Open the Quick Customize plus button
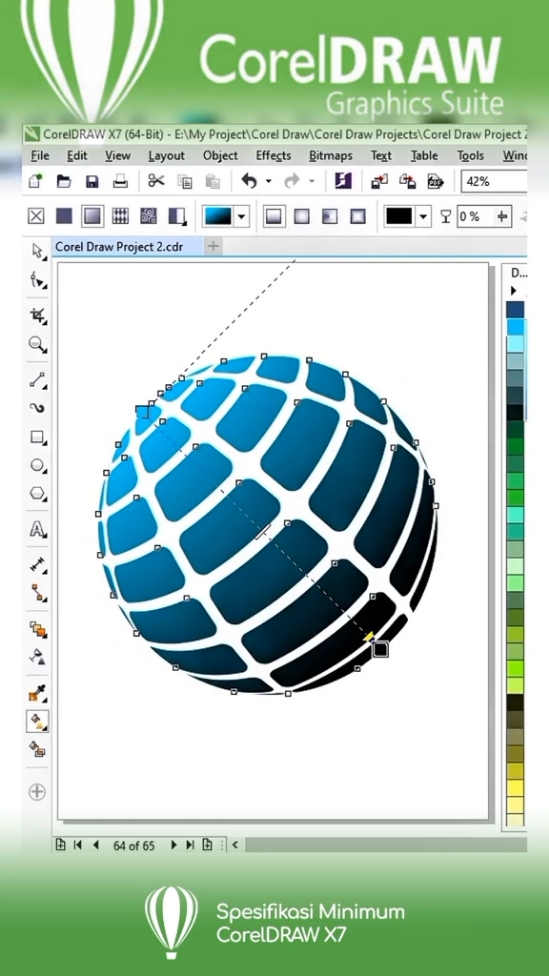This screenshot has height=976, width=549. [x=37, y=792]
